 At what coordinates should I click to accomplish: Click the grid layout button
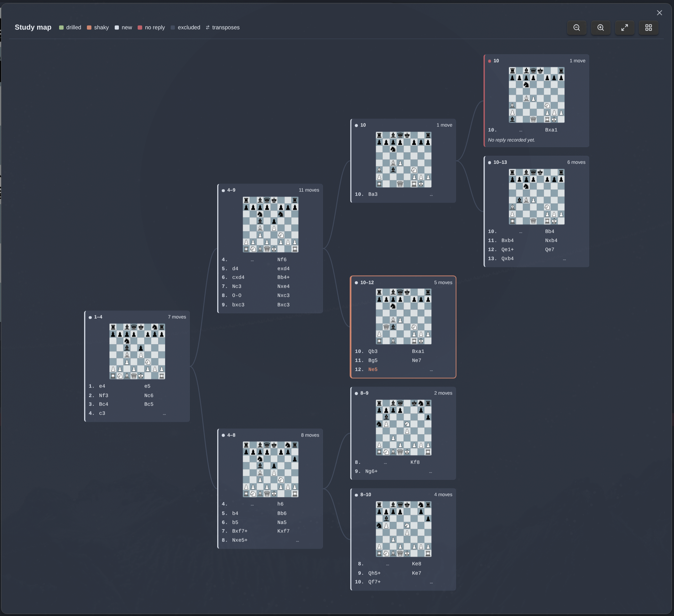pos(649,28)
